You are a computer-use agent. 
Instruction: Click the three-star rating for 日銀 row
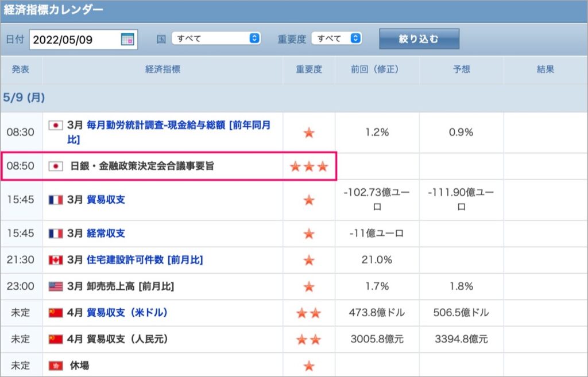(309, 166)
